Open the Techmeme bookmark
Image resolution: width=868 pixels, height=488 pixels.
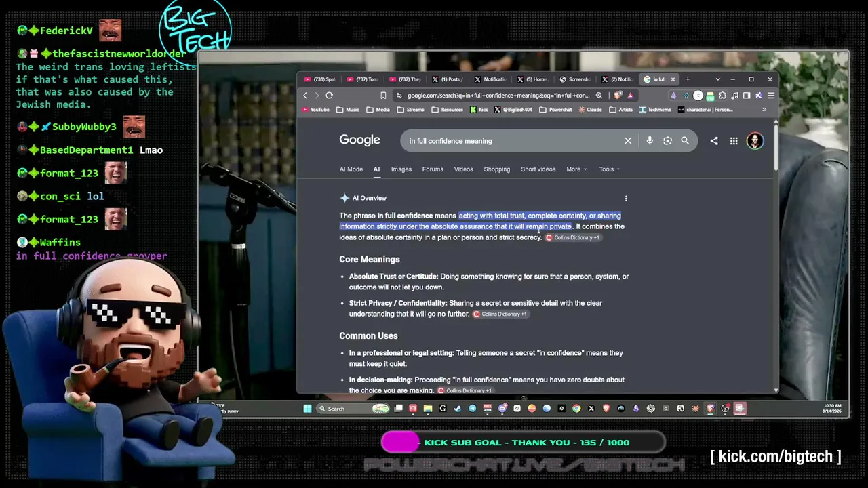[655, 110]
